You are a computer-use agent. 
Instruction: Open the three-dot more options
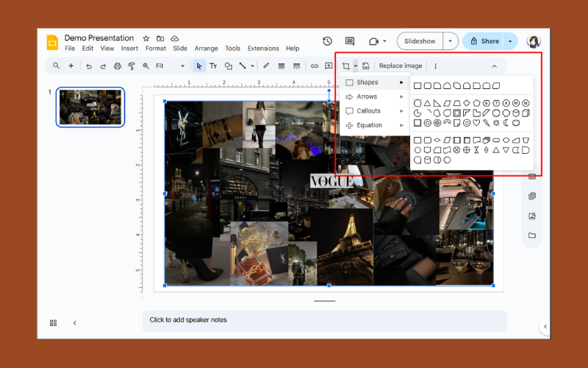point(435,66)
